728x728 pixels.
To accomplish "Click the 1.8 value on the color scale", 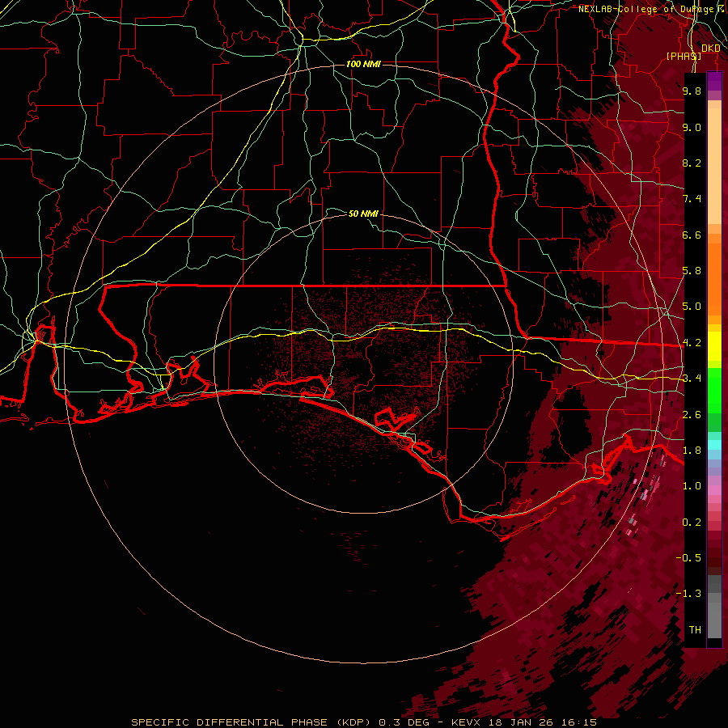I will (x=692, y=451).
